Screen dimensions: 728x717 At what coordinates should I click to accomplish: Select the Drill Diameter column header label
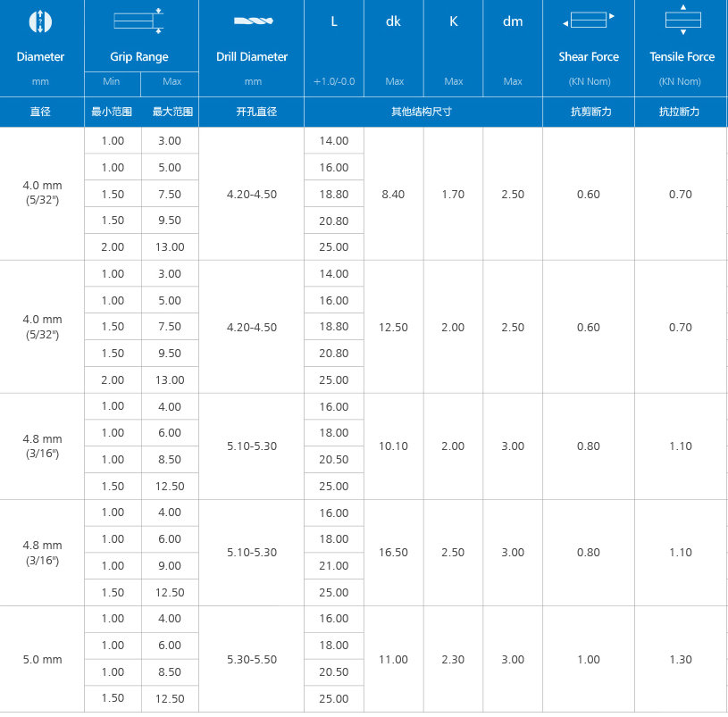pos(252,57)
